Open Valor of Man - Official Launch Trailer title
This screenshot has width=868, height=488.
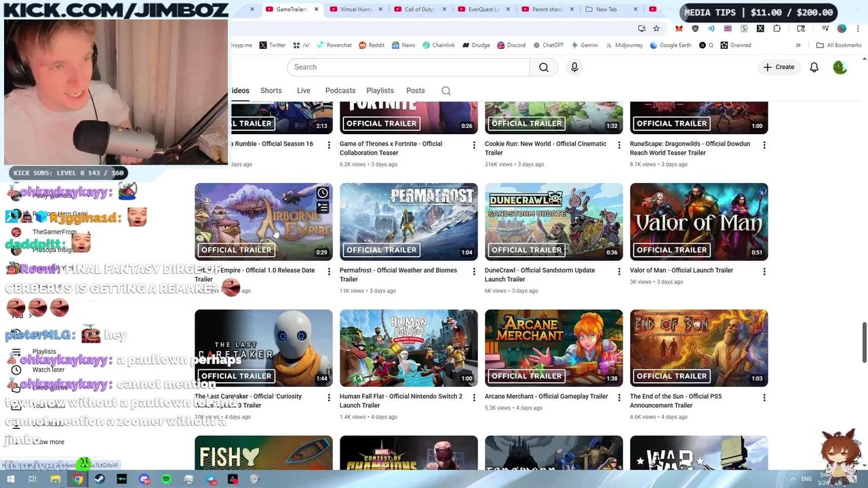(x=682, y=270)
